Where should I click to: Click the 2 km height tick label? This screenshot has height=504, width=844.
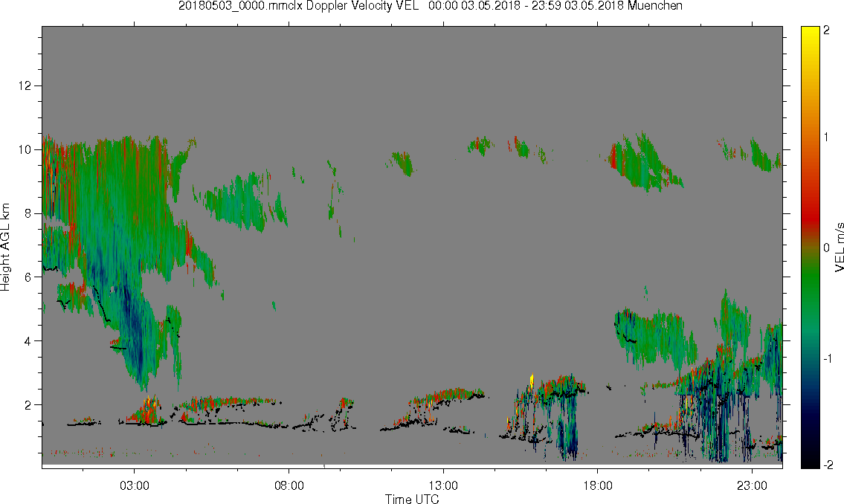pyautogui.click(x=28, y=404)
